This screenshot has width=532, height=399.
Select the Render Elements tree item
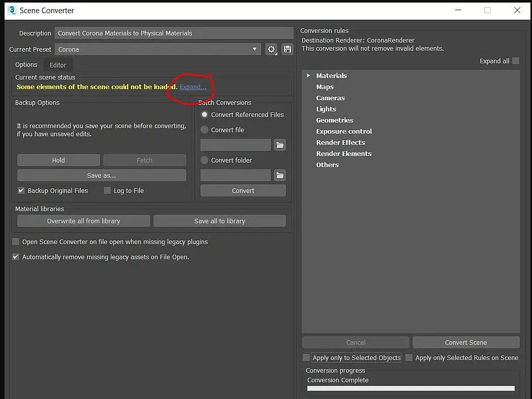coord(344,154)
